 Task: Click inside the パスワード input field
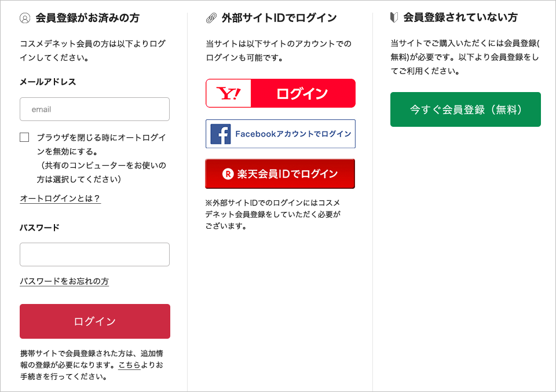94,254
